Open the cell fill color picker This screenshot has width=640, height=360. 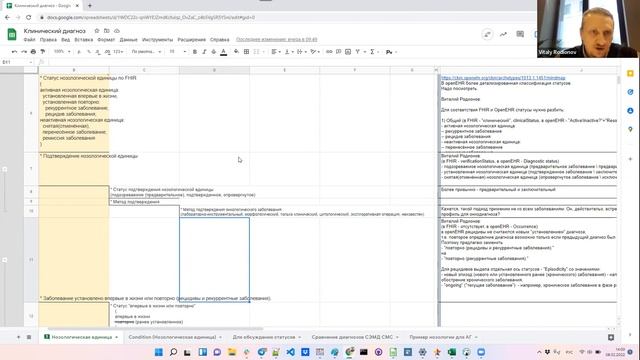click(236, 52)
